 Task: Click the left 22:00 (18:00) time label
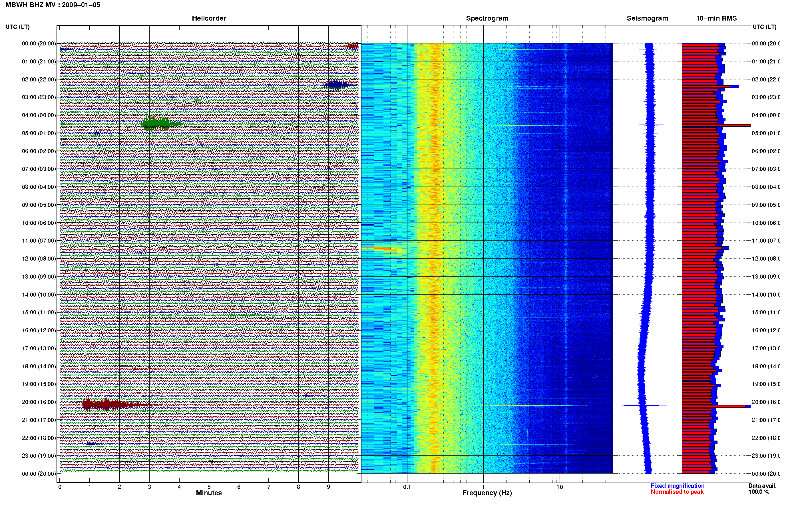(x=39, y=438)
